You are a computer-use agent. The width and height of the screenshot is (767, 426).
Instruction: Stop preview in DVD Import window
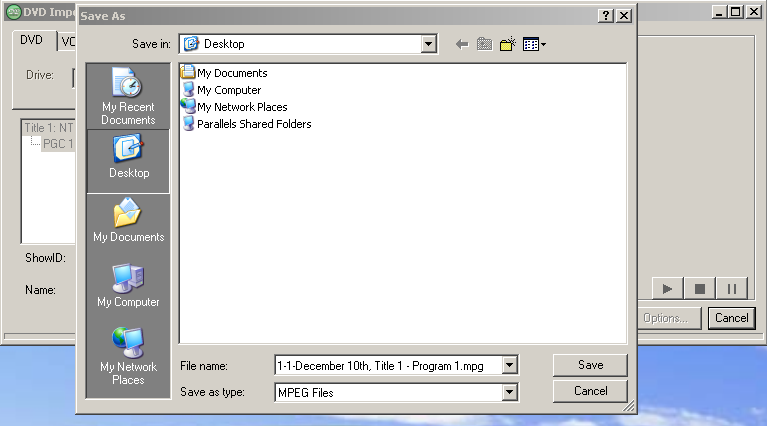699,289
